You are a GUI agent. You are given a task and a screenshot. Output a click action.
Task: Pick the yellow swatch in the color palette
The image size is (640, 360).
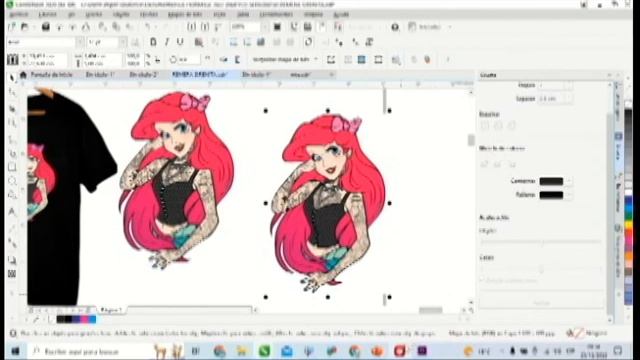pyautogui.click(x=629, y=225)
